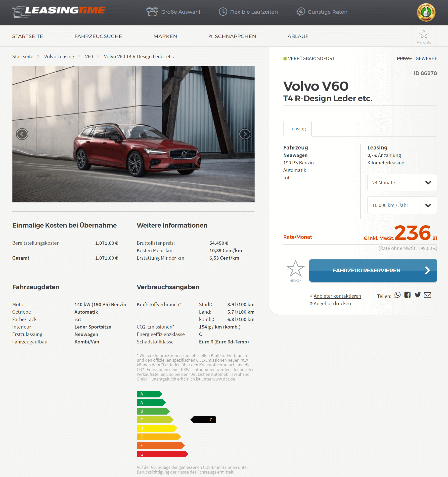Click Volvo V60 T4 R-Design breadcrumb link
This screenshot has width=448, height=477.
[139, 56]
